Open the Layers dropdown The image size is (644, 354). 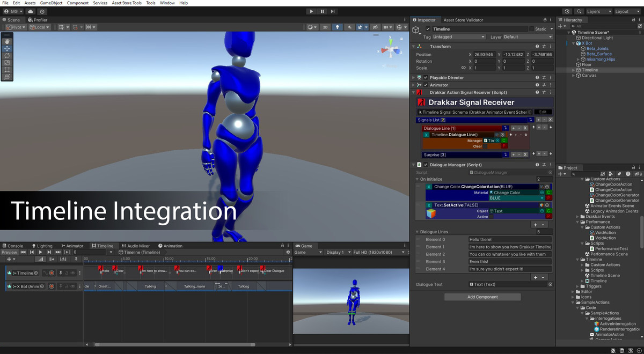tap(599, 11)
